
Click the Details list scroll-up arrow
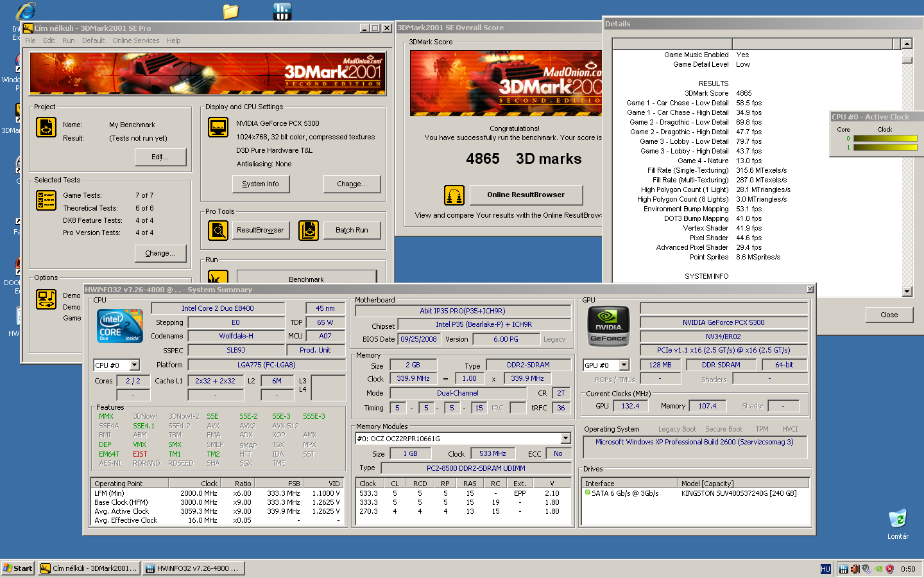(x=907, y=44)
